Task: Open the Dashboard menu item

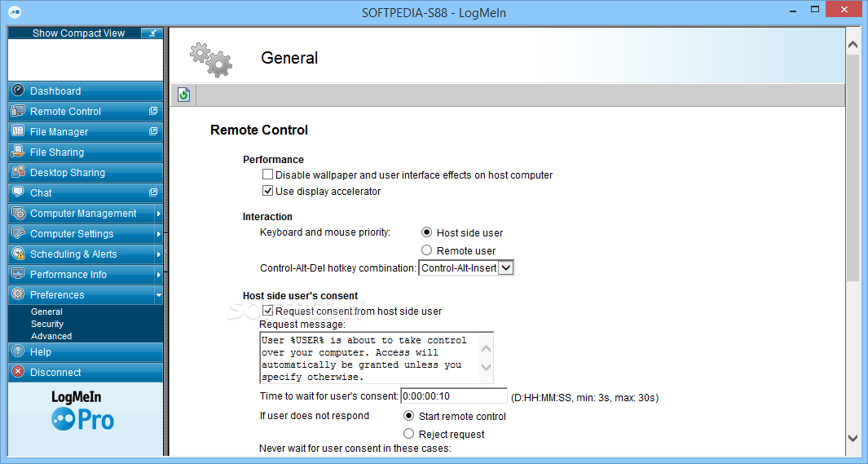Action: (86, 91)
